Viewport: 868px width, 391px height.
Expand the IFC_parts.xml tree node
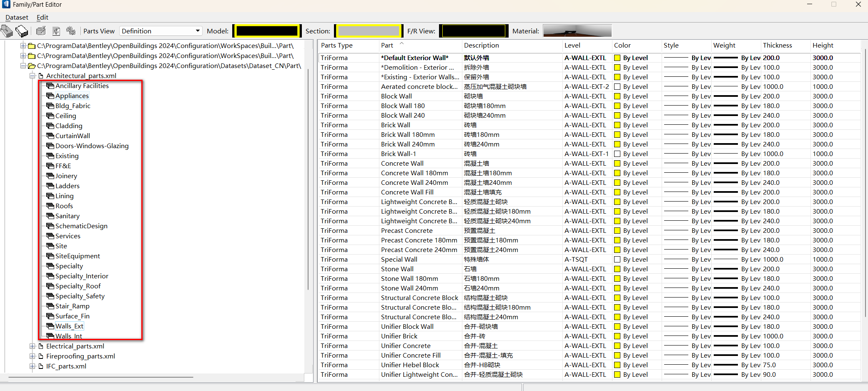click(x=33, y=366)
